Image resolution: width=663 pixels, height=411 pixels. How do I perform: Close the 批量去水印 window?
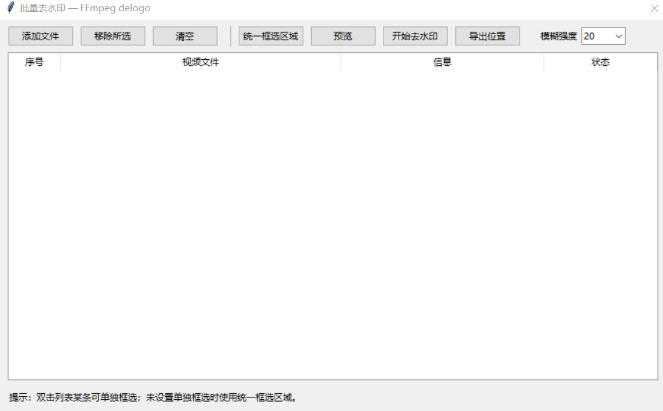tap(654, 8)
